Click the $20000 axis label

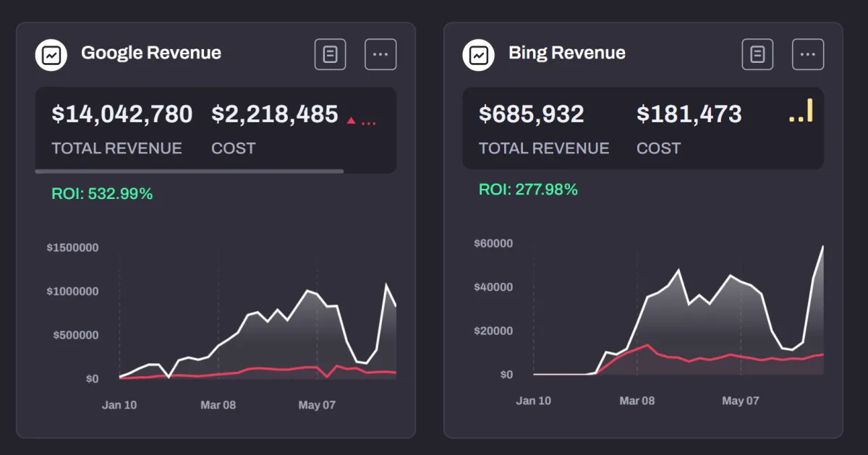click(x=493, y=331)
